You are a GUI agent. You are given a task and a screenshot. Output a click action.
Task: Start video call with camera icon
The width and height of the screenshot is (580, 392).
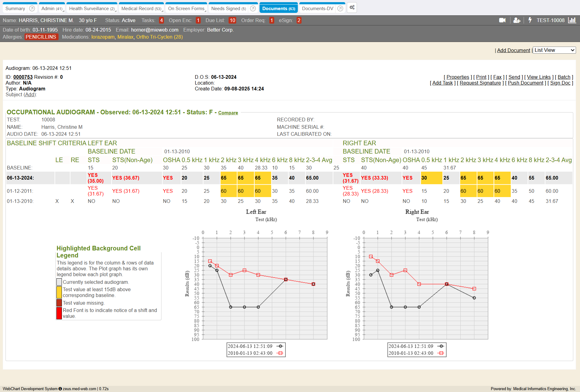click(x=502, y=20)
